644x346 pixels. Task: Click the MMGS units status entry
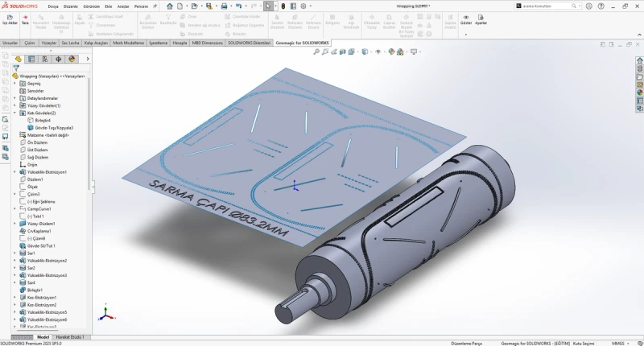tap(617, 343)
